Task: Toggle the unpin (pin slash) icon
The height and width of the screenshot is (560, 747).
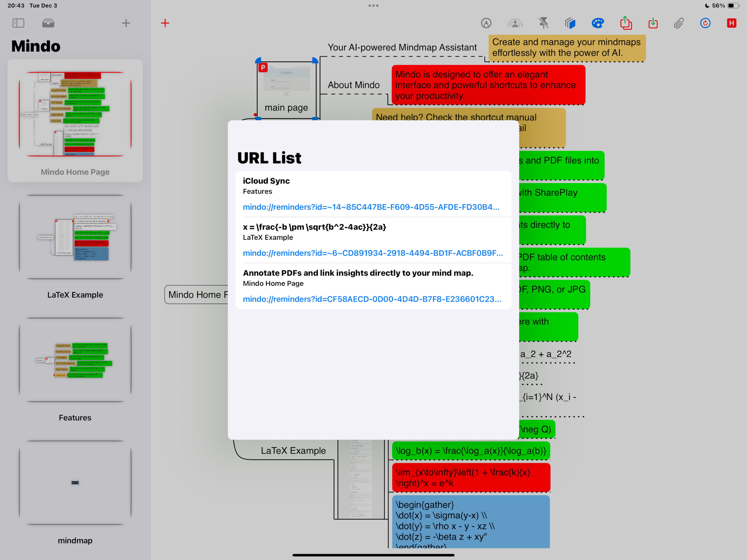Action: pyautogui.click(x=543, y=23)
